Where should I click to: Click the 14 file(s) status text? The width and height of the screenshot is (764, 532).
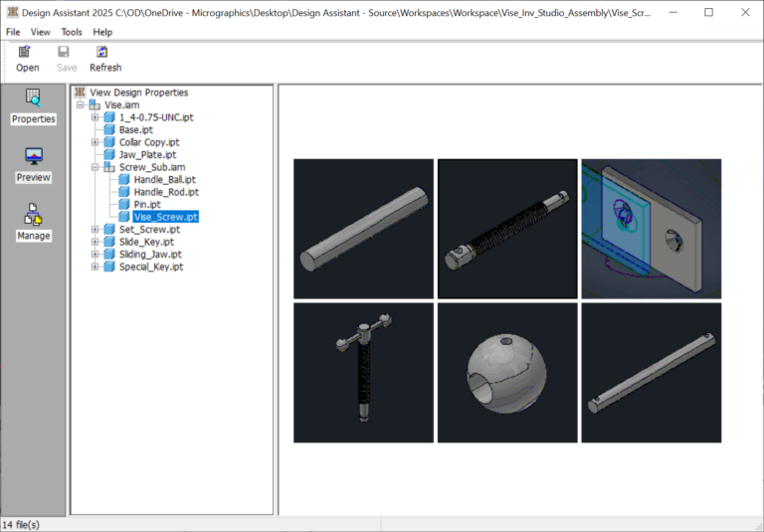click(21, 525)
